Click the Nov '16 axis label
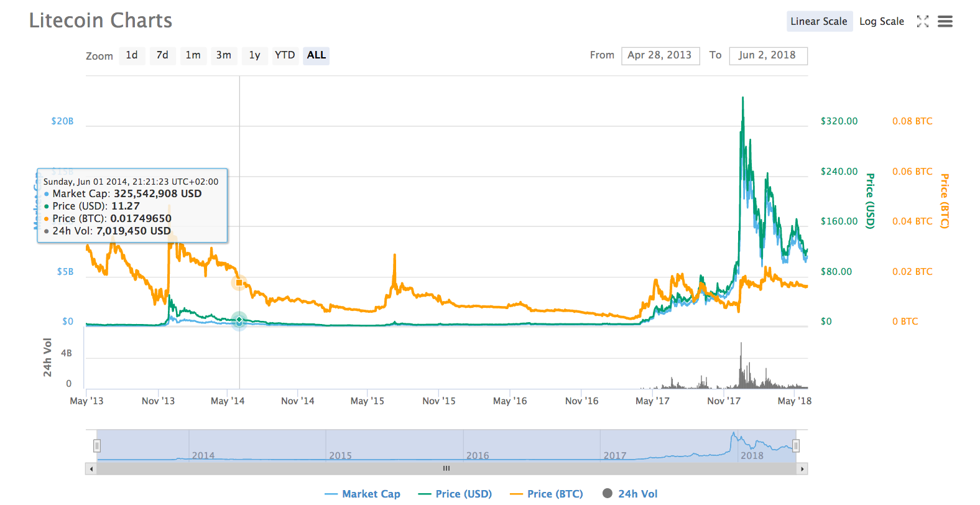Image resolution: width=980 pixels, height=505 pixels. coord(581,401)
